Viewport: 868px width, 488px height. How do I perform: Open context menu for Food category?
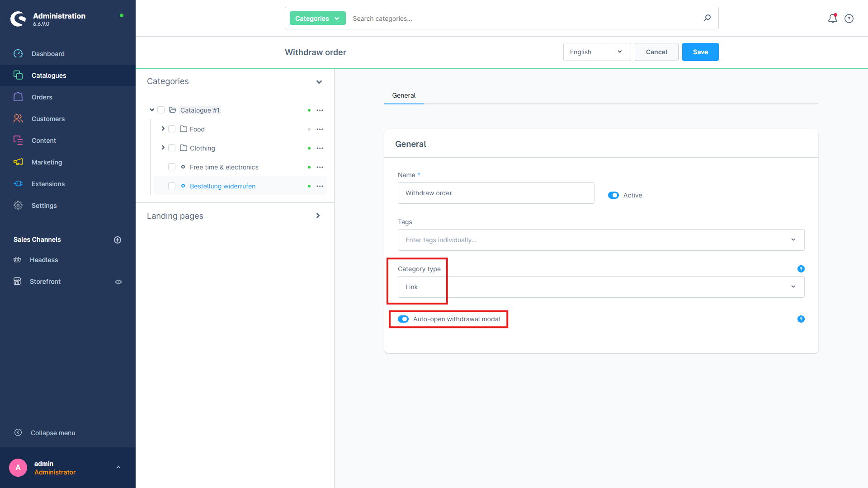pyautogui.click(x=320, y=129)
